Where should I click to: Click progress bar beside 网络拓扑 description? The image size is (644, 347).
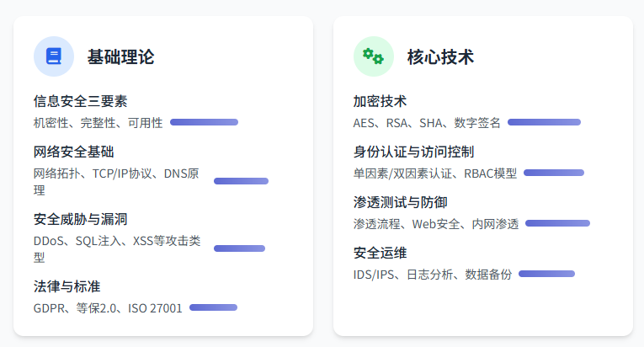click(241, 181)
